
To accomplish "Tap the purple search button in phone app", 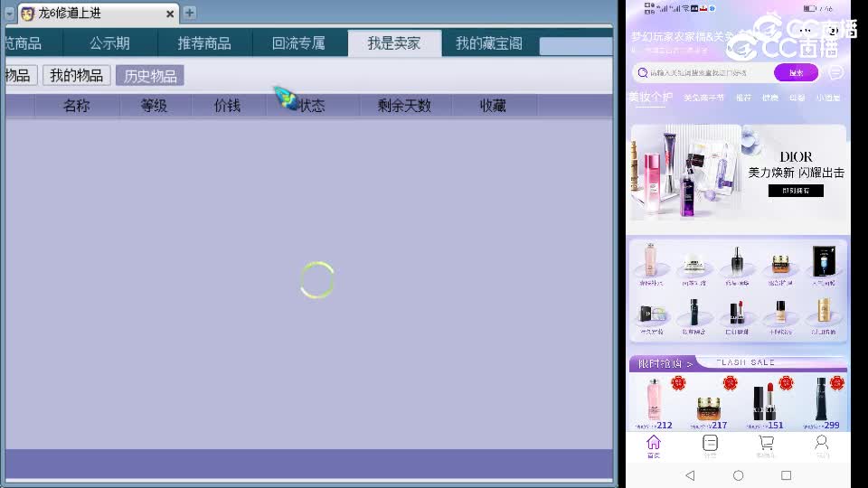I will (x=796, y=72).
